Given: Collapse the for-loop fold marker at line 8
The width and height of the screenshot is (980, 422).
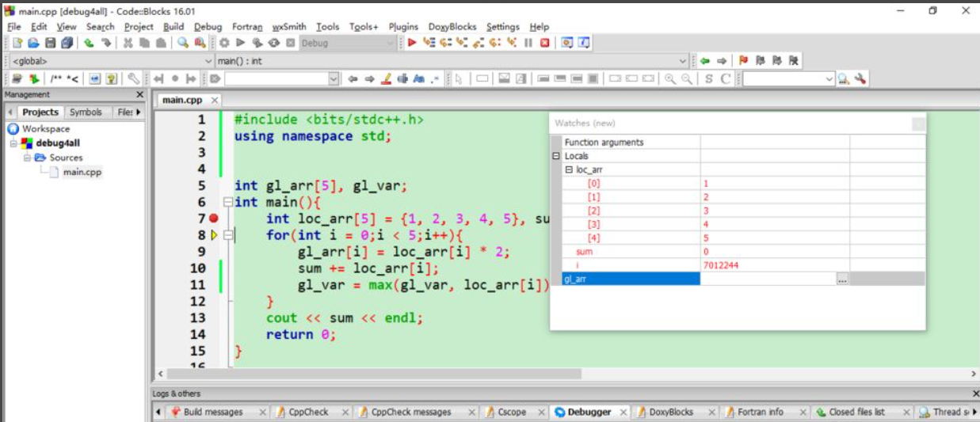Looking at the screenshot, I should [228, 235].
